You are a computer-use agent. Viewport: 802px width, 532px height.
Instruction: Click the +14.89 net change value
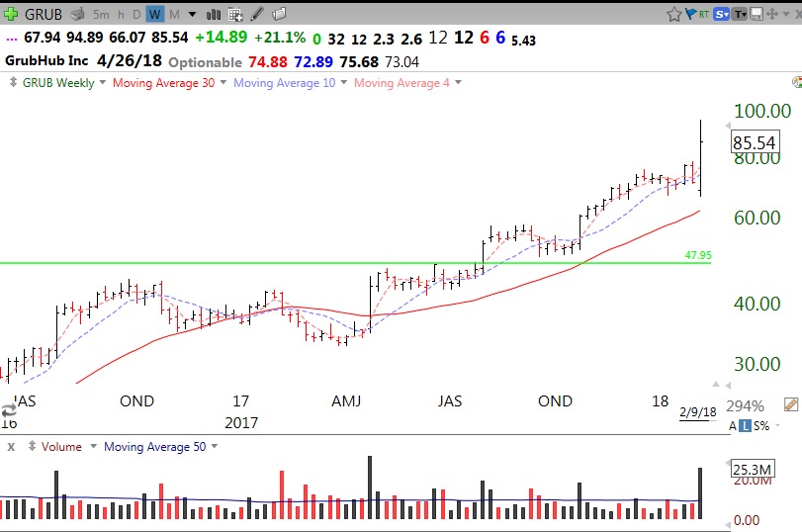[222, 37]
